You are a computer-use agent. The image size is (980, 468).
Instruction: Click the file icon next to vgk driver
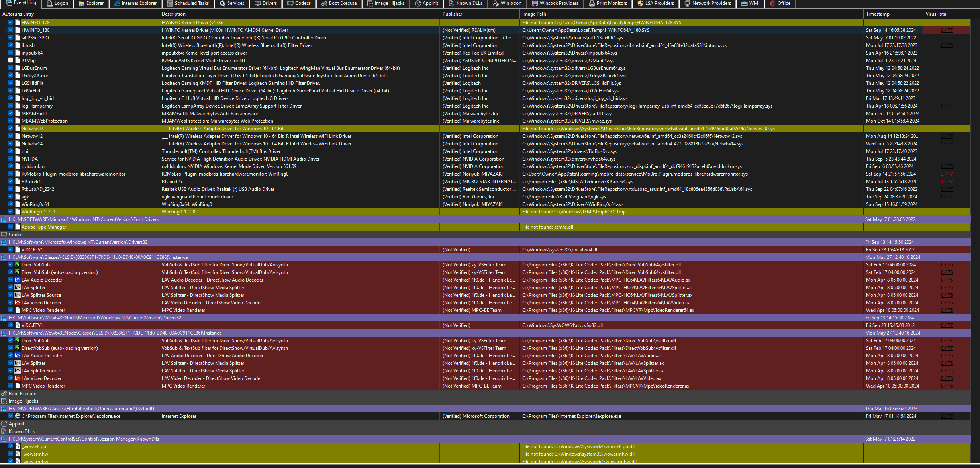coord(18,196)
